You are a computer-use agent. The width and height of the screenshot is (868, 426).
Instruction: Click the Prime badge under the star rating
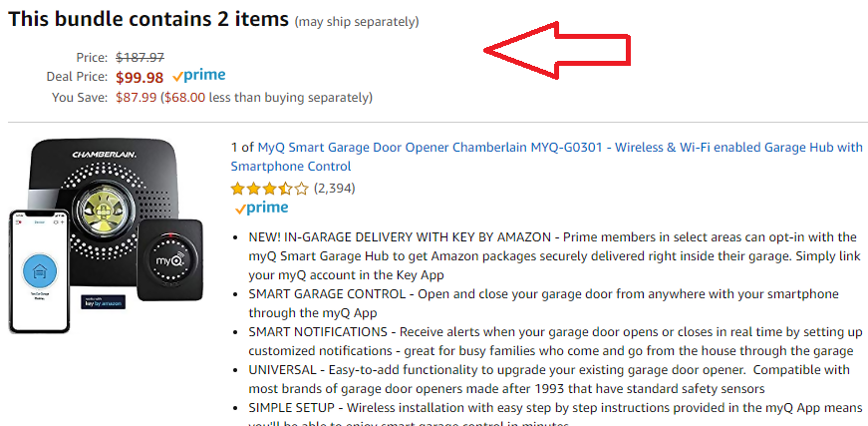click(x=261, y=209)
